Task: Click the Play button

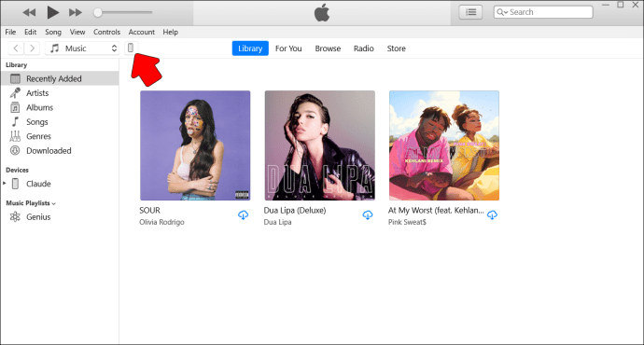Action: click(x=52, y=12)
